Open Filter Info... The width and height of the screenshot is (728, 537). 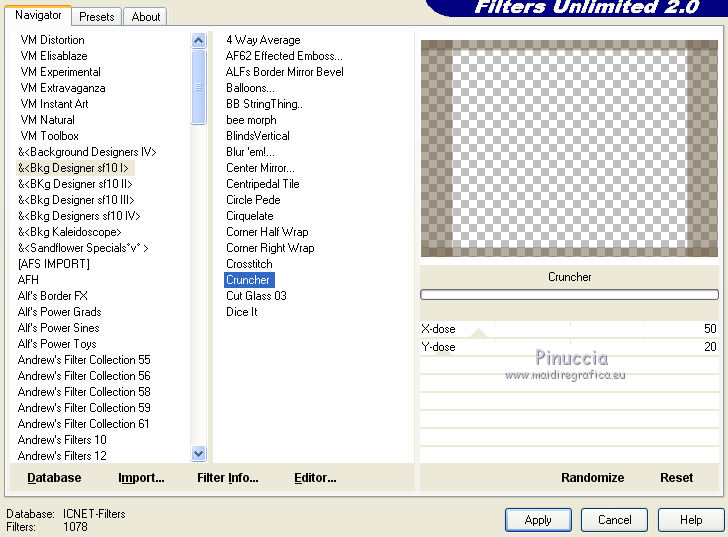tap(228, 478)
